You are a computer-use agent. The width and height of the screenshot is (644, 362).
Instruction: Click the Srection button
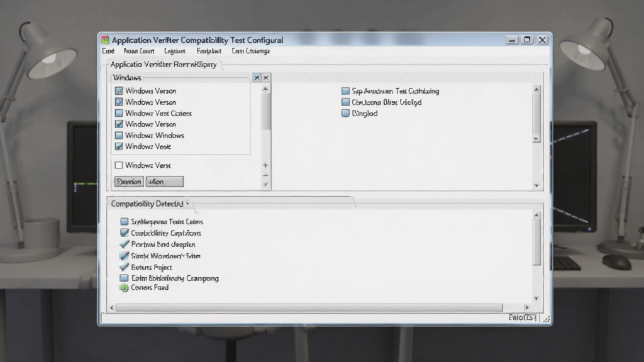[128, 182]
